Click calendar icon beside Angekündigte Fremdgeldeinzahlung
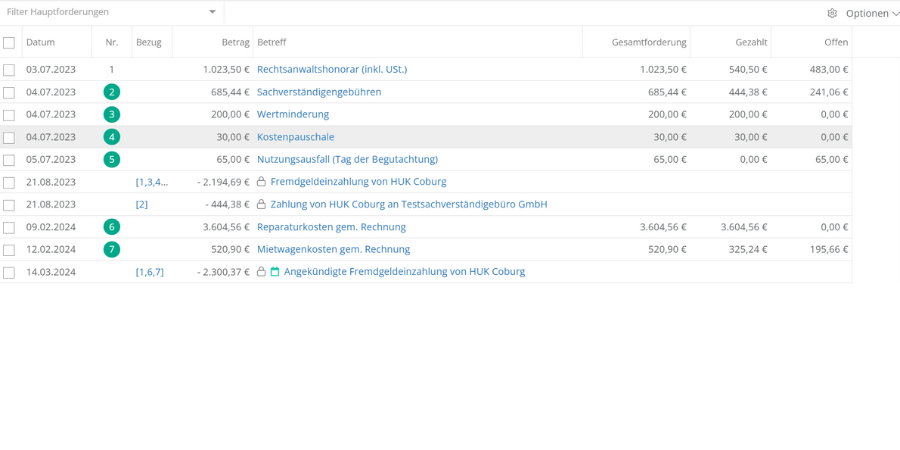 275,272
